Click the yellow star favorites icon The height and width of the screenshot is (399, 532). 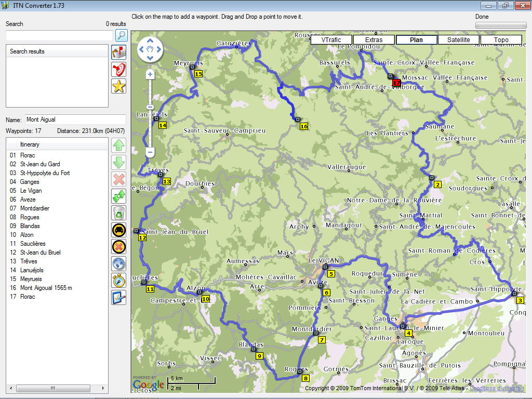click(119, 86)
